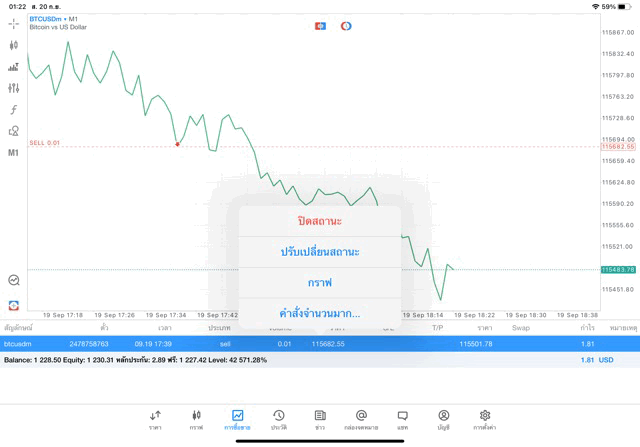This screenshot has width=640, height=447.
Task: Open the M1 timeframe selector
Action: (14, 153)
